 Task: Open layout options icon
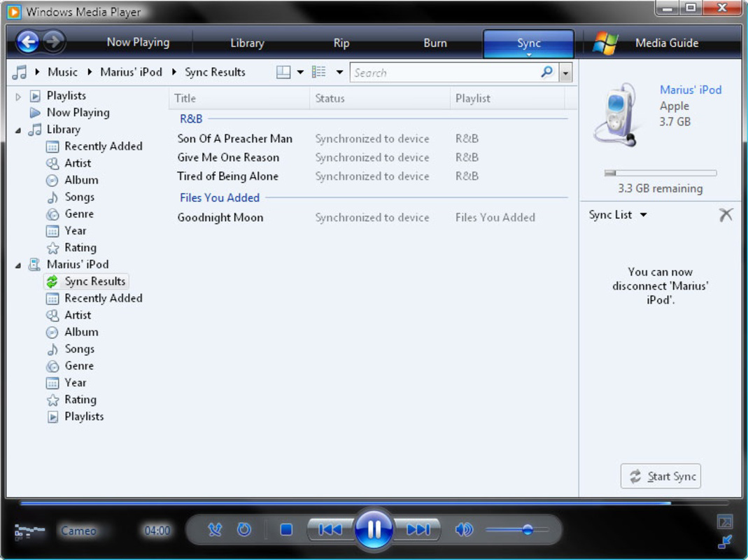283,72
